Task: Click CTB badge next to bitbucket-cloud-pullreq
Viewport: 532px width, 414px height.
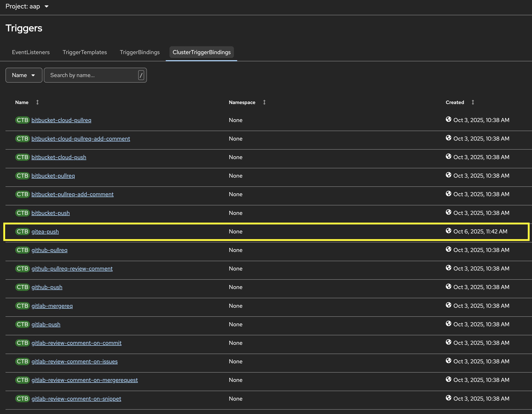Action: (x=22, y=120)
